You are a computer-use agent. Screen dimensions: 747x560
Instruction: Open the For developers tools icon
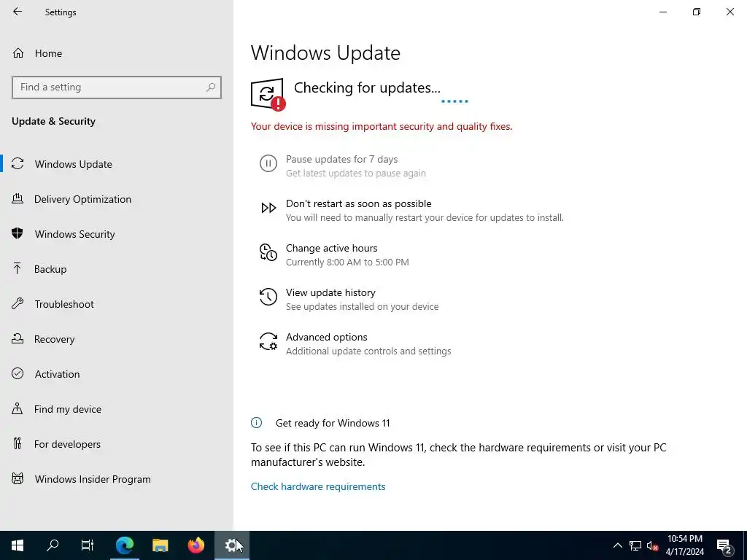(18, 444)
